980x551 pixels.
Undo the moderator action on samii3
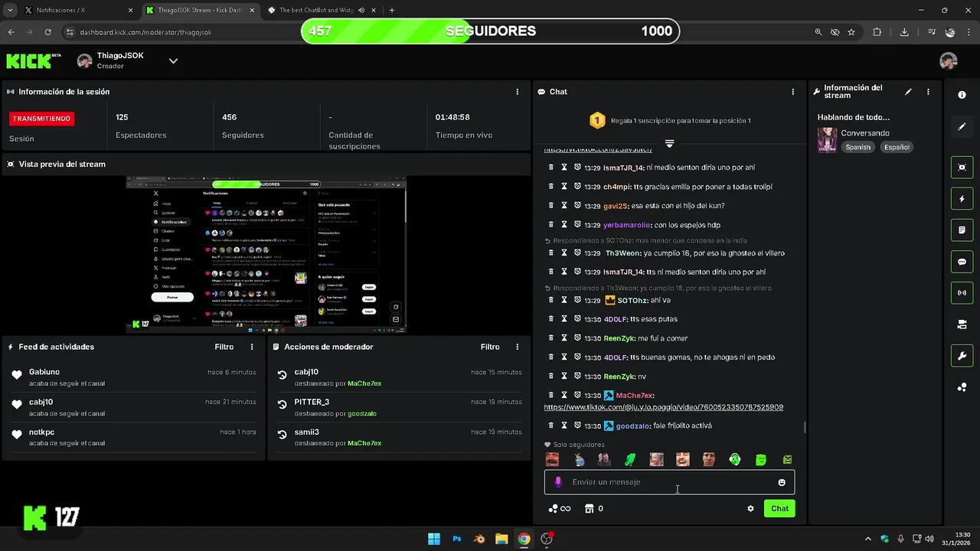(282, 435)
